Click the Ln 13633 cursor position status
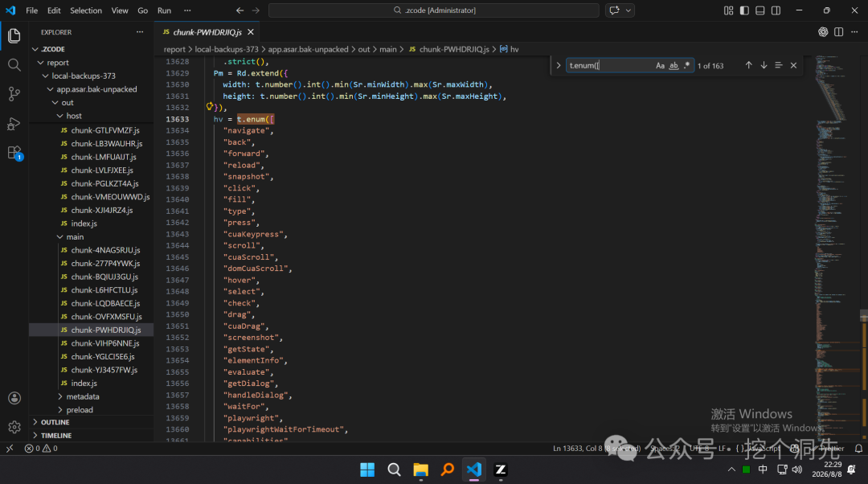 (596, 449)
